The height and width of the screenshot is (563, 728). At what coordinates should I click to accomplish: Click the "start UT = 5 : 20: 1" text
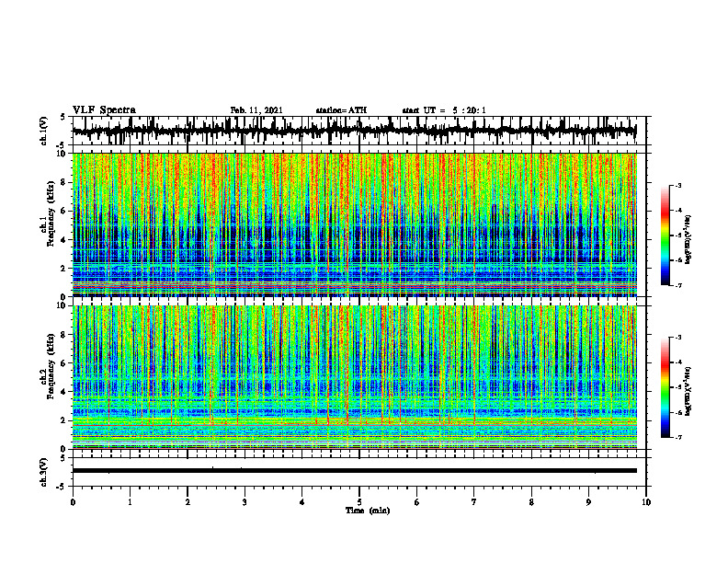click(444, 110)
